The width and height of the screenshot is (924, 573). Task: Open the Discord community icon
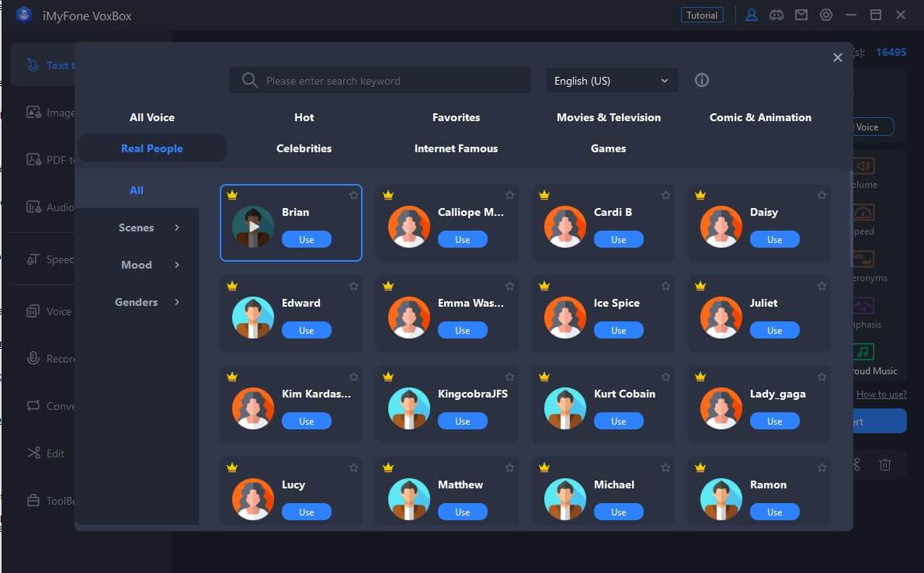coord(776,16)
